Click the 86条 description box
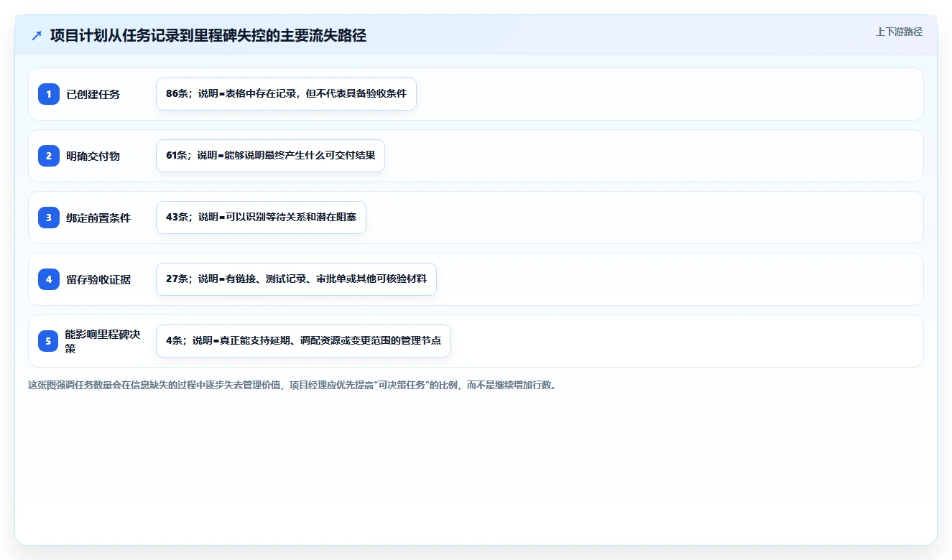Image resolution: width=952 pixels, height=560 pixels. pos(286,94)
